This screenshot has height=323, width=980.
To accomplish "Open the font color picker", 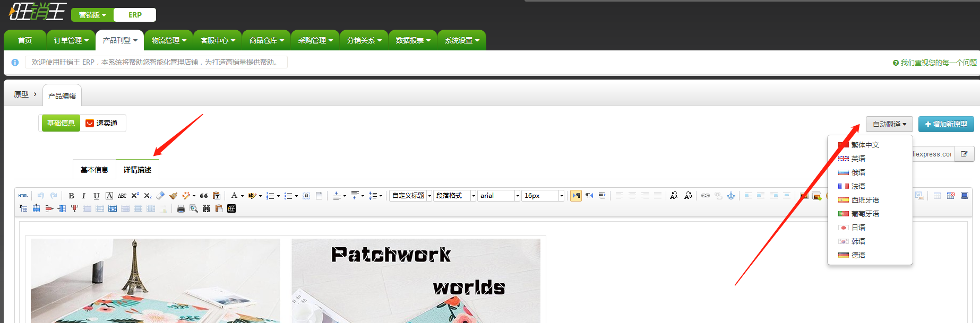I will [x=234, y=196].
